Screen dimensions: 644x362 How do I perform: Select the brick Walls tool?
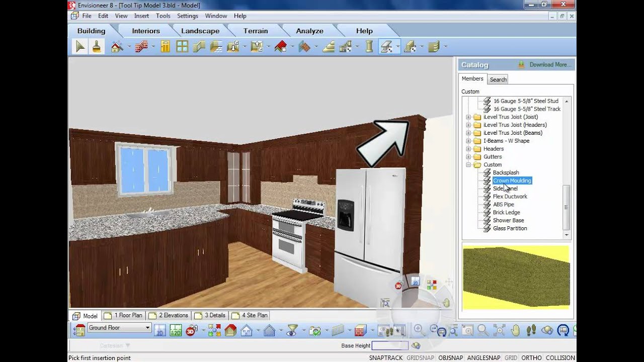(141, 47)
